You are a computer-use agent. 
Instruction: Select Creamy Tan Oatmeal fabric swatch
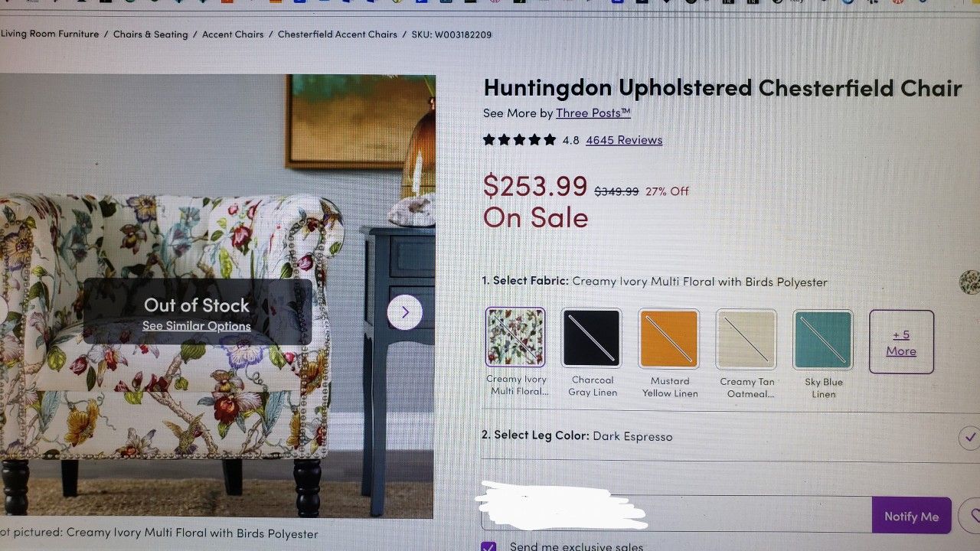[x=746, y=339]
